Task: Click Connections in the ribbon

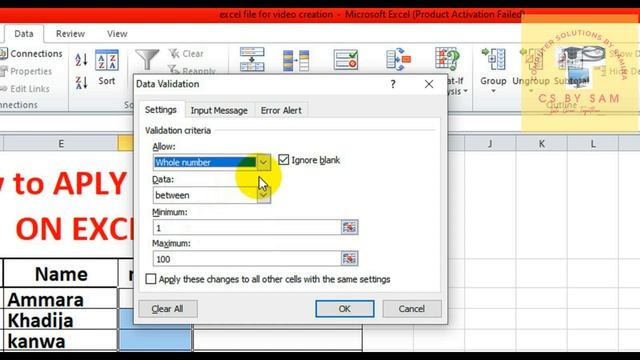Action: point(31,53)
